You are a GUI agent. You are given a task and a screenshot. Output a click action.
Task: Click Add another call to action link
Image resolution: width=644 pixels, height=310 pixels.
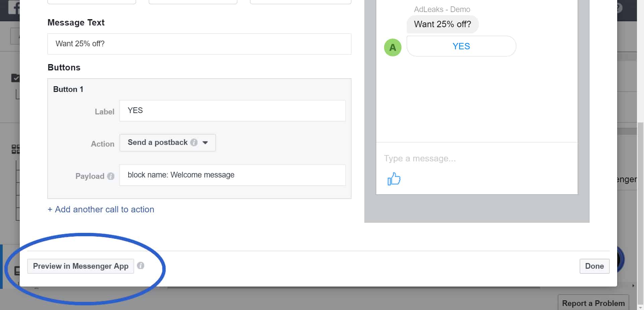[x=101, y=209]
